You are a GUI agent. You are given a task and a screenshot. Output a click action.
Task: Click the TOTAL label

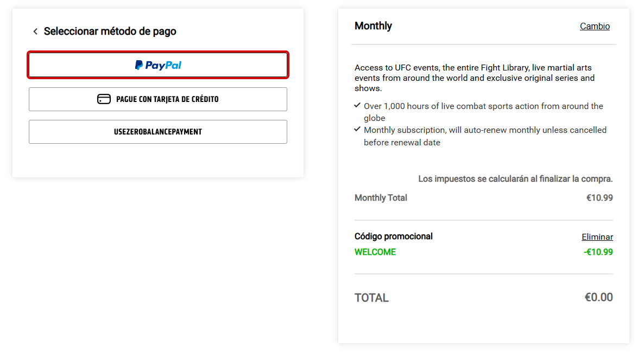(x=371, y=298)
